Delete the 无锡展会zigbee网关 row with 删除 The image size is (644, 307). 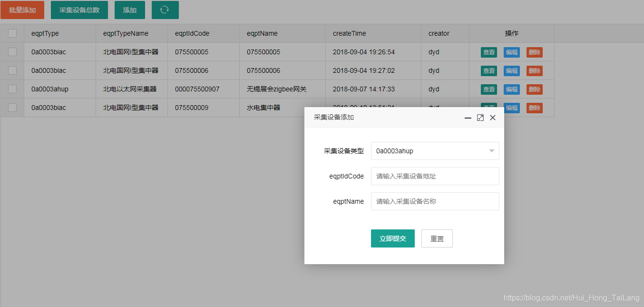(535, 89)
